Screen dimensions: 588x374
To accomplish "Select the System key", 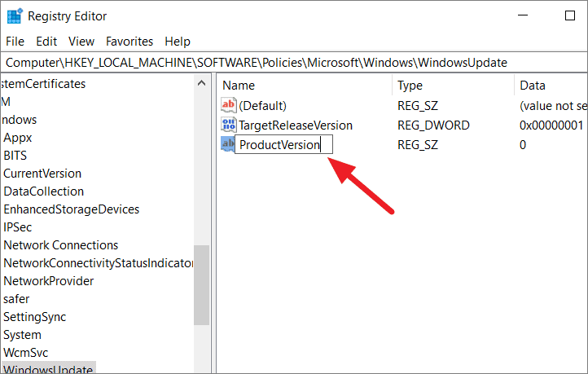I will (22, 335).
